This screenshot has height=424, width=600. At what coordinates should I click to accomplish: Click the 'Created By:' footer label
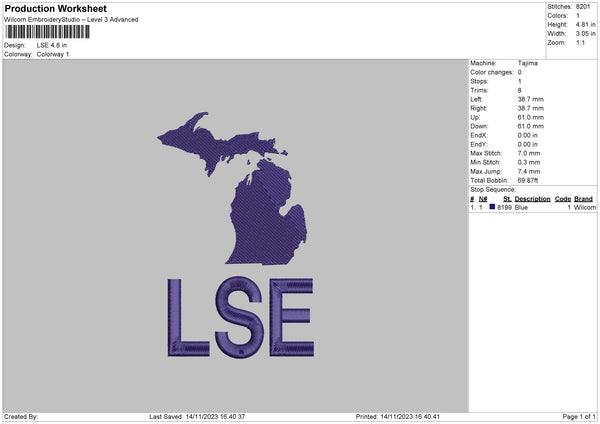(x=21, y=417)
